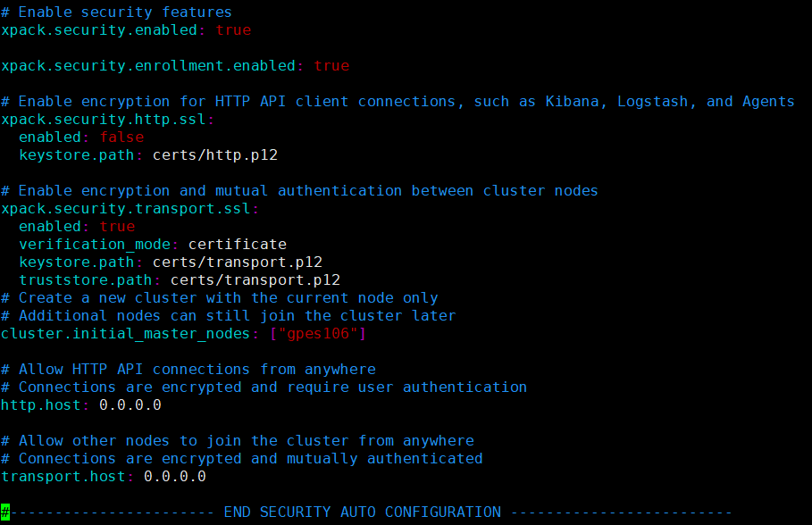
Task: Click 'true' under transport.ssl enabled
Action: (x=117, y=226)
